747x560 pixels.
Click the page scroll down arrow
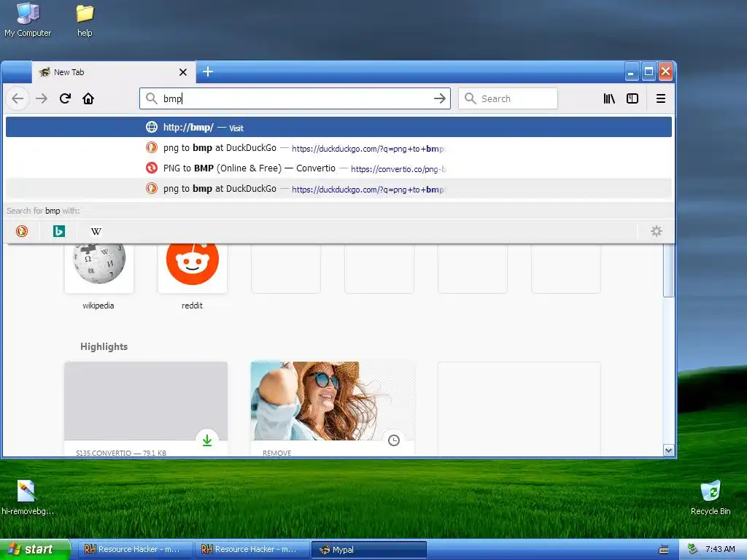(668, 450)
